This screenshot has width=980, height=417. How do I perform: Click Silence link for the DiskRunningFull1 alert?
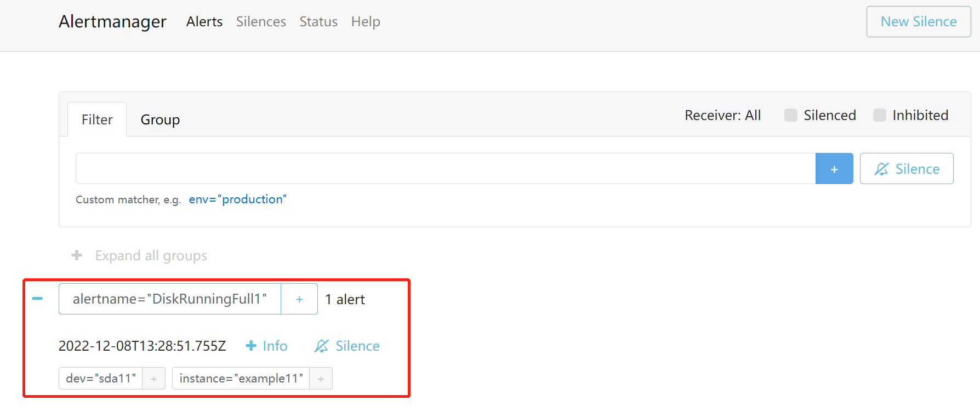coord(347,346)
